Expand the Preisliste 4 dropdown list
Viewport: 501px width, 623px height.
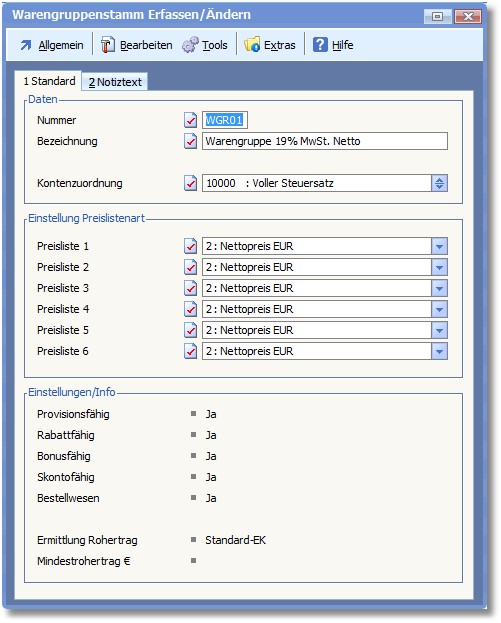[x=439, y=309]
